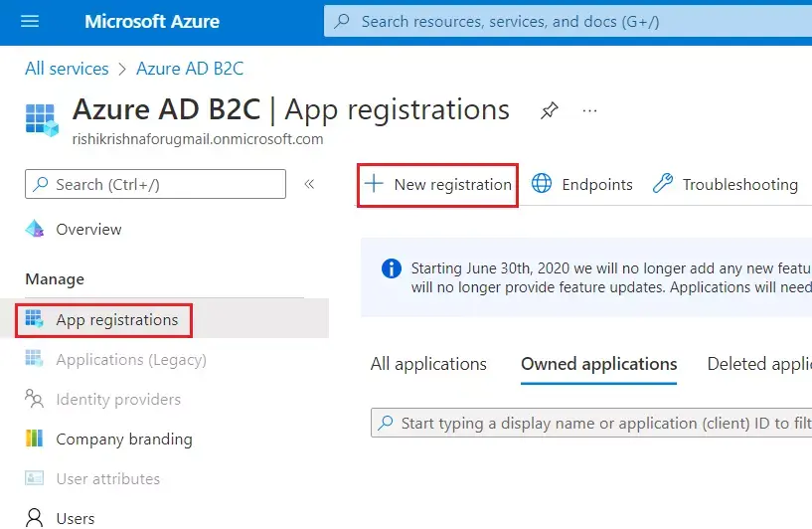Collapse the sidebar with double chevron
Screen dimensions: 812x529
309,184
